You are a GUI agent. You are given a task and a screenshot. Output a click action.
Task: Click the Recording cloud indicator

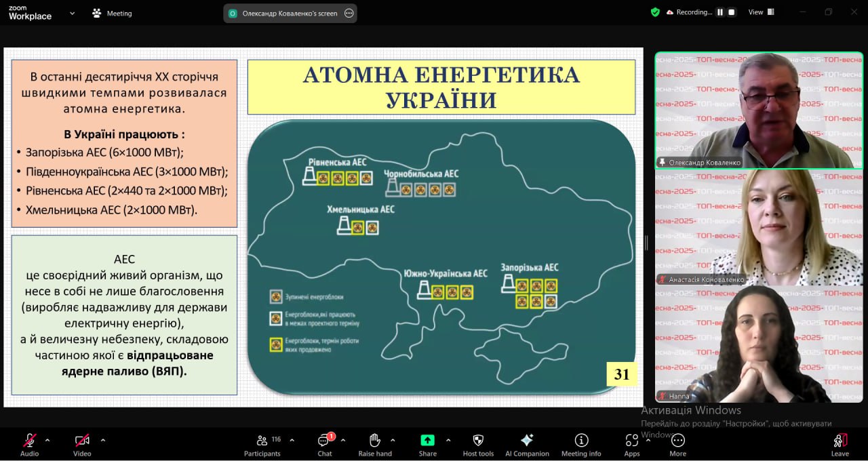[689, 12]
